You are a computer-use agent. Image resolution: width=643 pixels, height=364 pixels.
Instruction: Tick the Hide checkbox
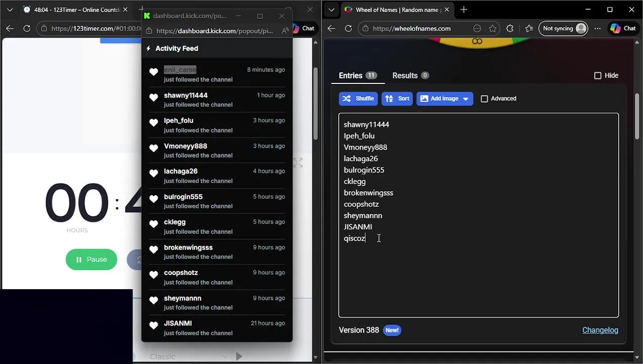pyautogui.click(x=598, y=75)
